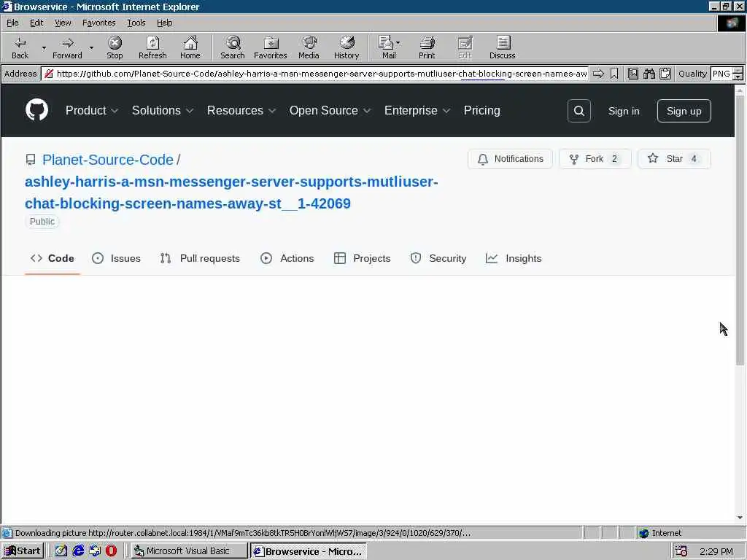
Task: Select the Code tab
Action: (x=52, y=258)
